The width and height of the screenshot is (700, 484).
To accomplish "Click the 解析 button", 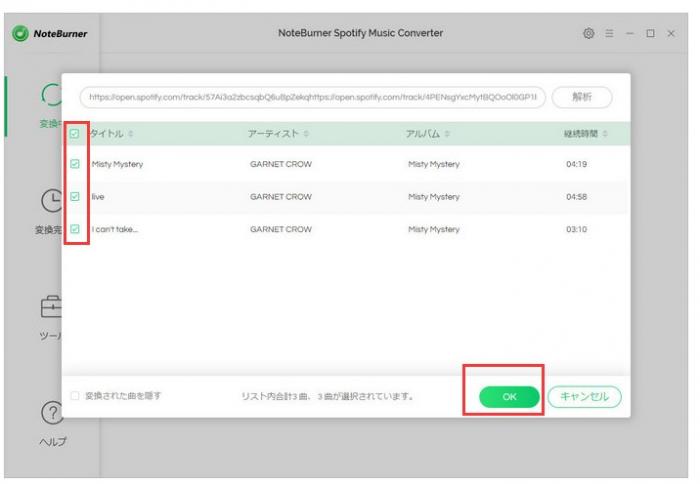I will coord(582,97).
